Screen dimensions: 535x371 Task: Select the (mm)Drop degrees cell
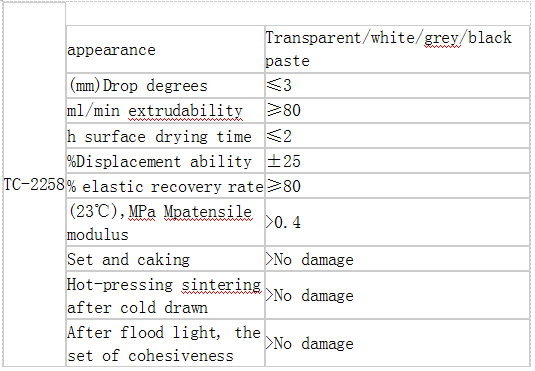(165, 85)
